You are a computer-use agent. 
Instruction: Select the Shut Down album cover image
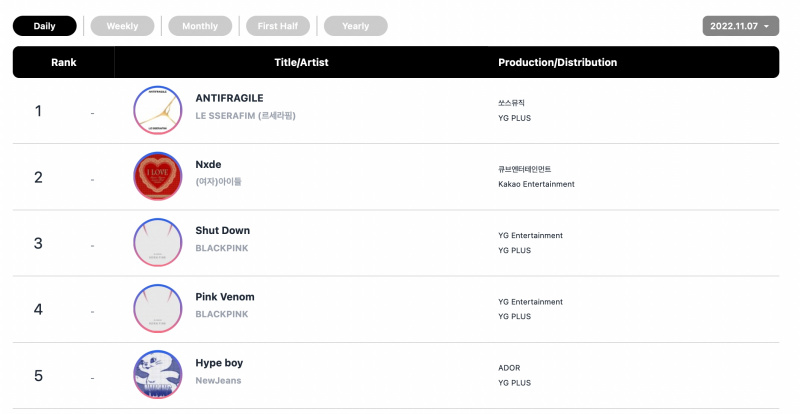click(158, 242)
